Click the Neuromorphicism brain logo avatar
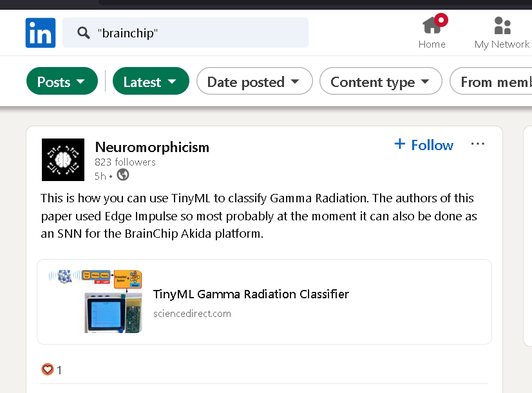 (x=63, y=160)
